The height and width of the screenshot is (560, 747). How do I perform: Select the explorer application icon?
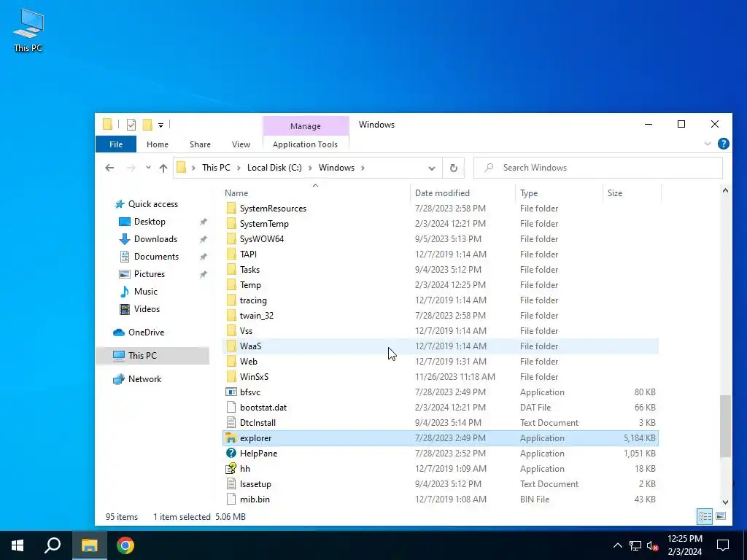[x=231, y=438]
